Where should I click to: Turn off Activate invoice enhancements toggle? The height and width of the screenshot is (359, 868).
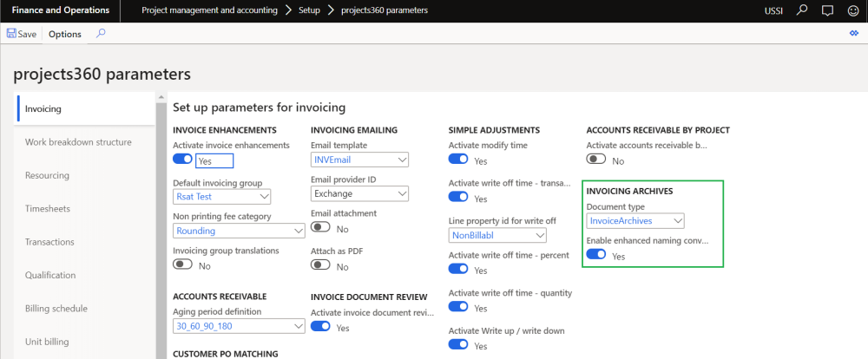point(182,160)
